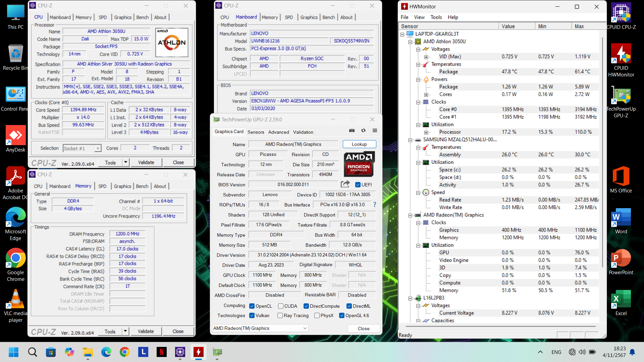Expand the Processor utilization entry

click(x=426, y=132)
